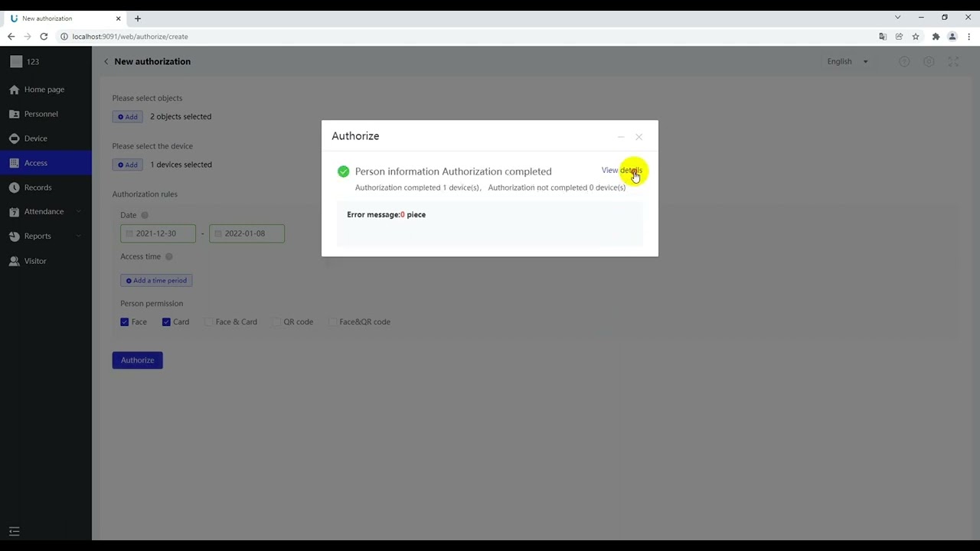Open the tab search chevron
The width and height of the screenshot is (980, 551).
tap(898, 18)
